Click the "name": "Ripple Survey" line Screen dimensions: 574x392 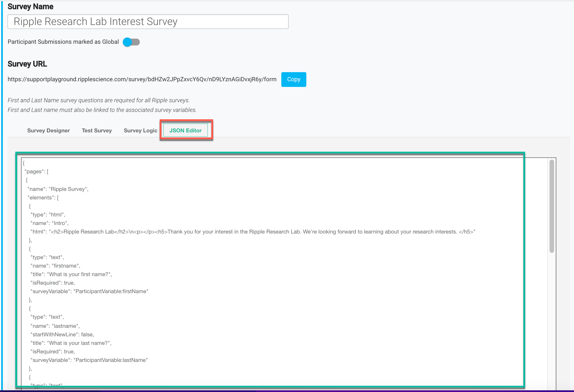[58, 189]
